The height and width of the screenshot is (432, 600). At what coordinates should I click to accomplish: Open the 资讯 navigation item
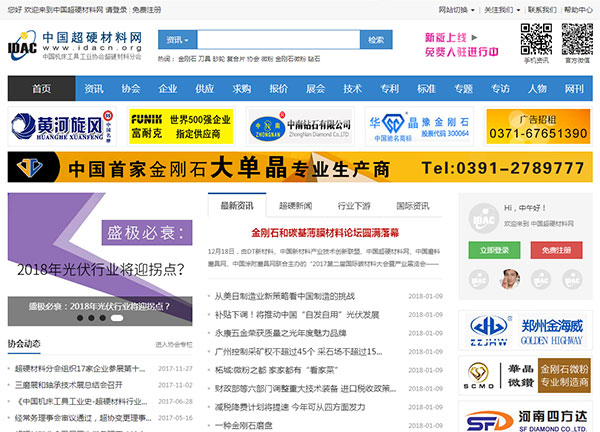point(94,89)
